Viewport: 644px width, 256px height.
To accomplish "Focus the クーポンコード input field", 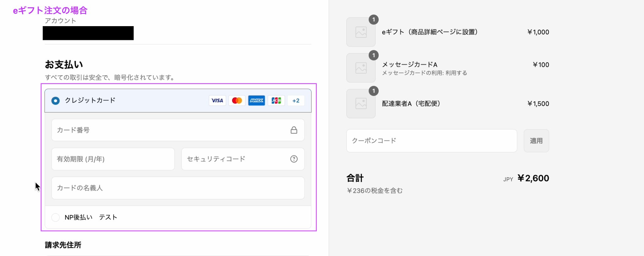I will coord(432,141).
